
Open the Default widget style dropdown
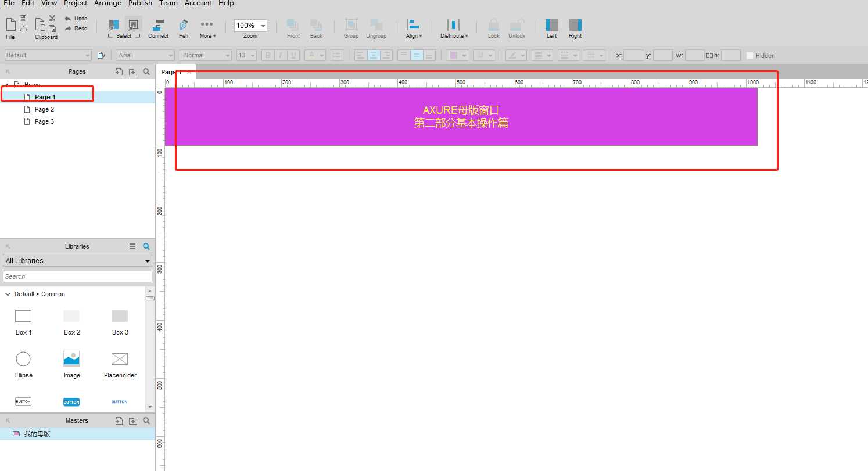tap(48, 55)
